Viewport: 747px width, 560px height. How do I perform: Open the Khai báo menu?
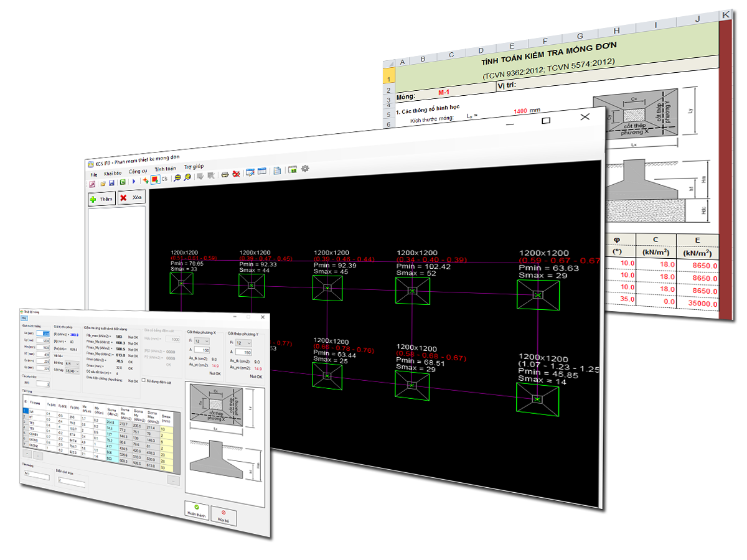pyautogui.click(x=113, y=173)
